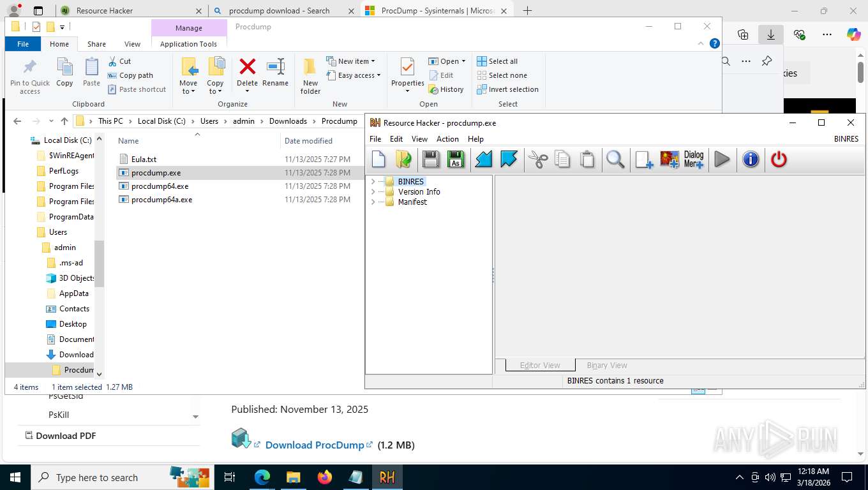Image resolution: width=868 pixels, height=490 pixels.
Task: Click the Paste clipboard icon in Resource Hacker
Action: click(x=587, y=160)
